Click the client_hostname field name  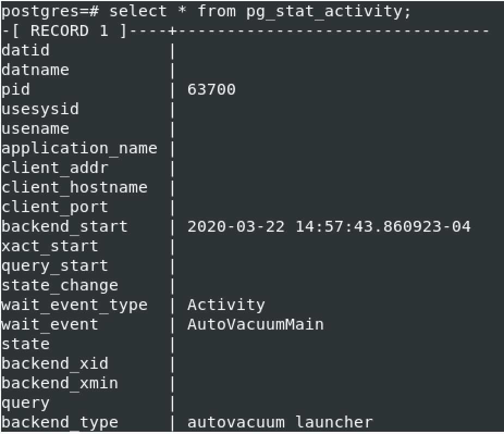[75, 188]
